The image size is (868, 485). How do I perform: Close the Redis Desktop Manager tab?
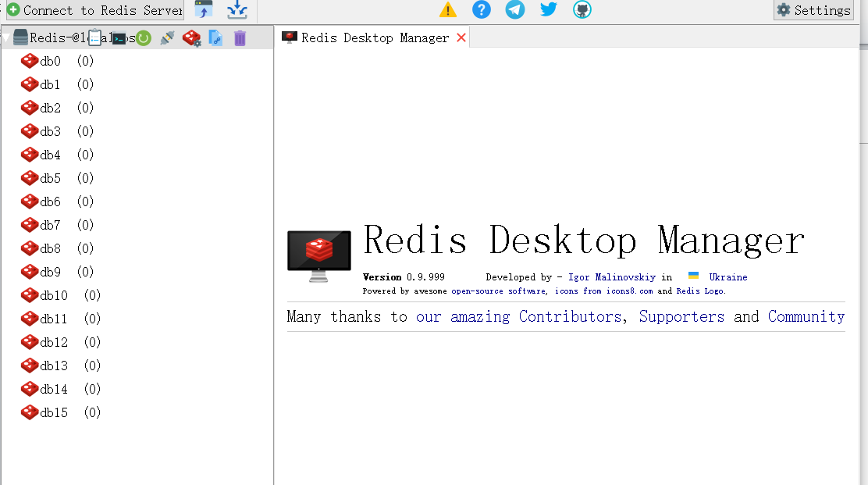[461, 37]
